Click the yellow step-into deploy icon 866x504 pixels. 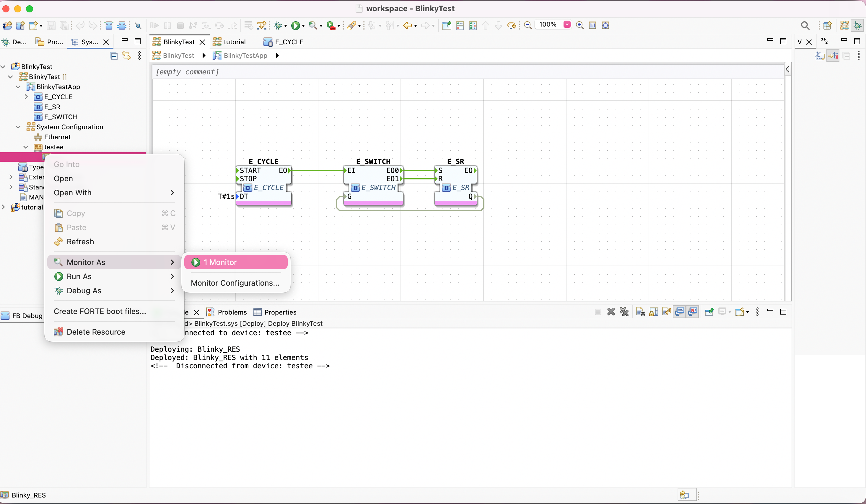(x=261, y=25)
